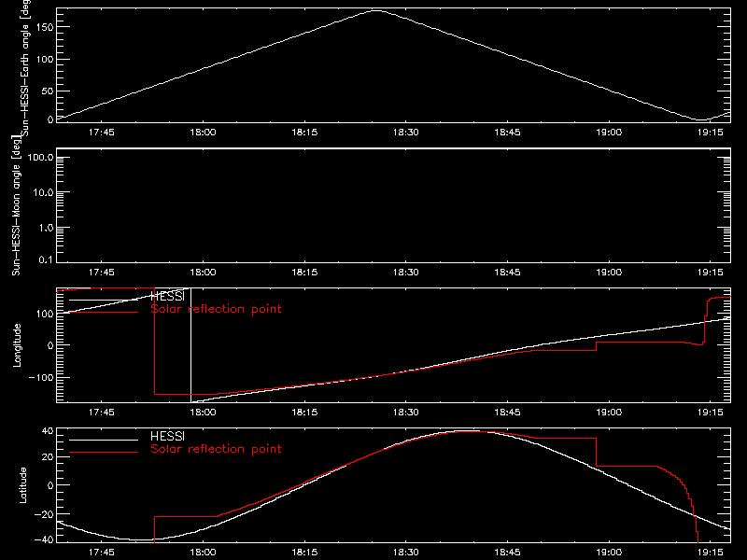Click the 100 tick on Earth angle plot
Screen dimensions: 747x560
[44, 60]
